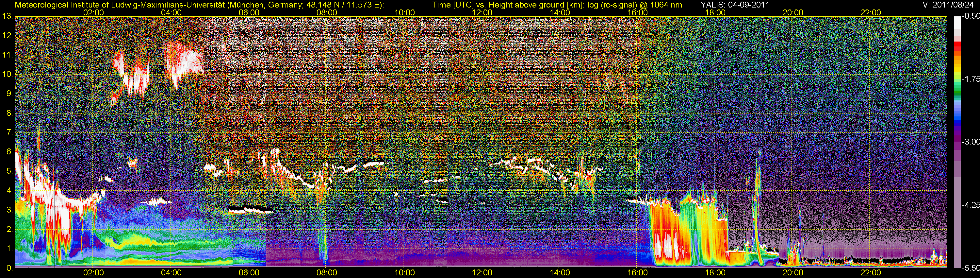
Task: Select the 02:00 label on the upper time axis
Action: tap(93, 12)
